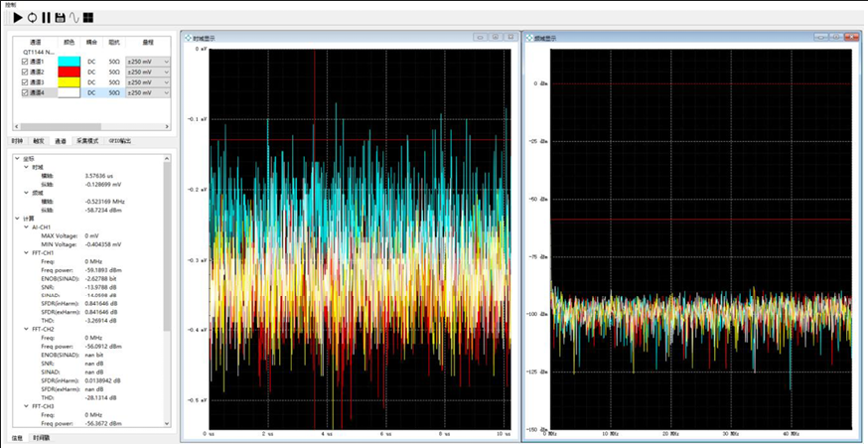Change the cyan color swatch of 通道1
The image size is (868, 448).
point(69,62)
